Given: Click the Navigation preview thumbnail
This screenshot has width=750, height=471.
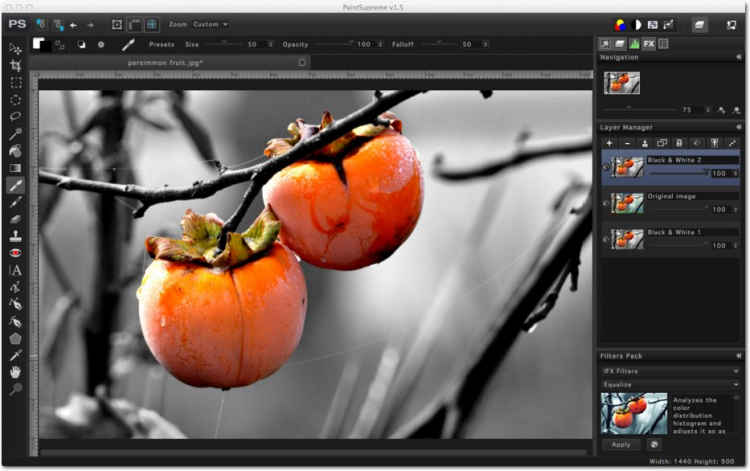Looking at the screenshot, I should [621, 83].
